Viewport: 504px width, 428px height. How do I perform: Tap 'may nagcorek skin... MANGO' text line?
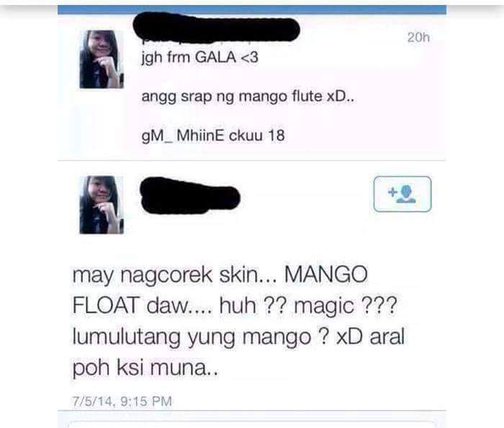coord(220,275)
